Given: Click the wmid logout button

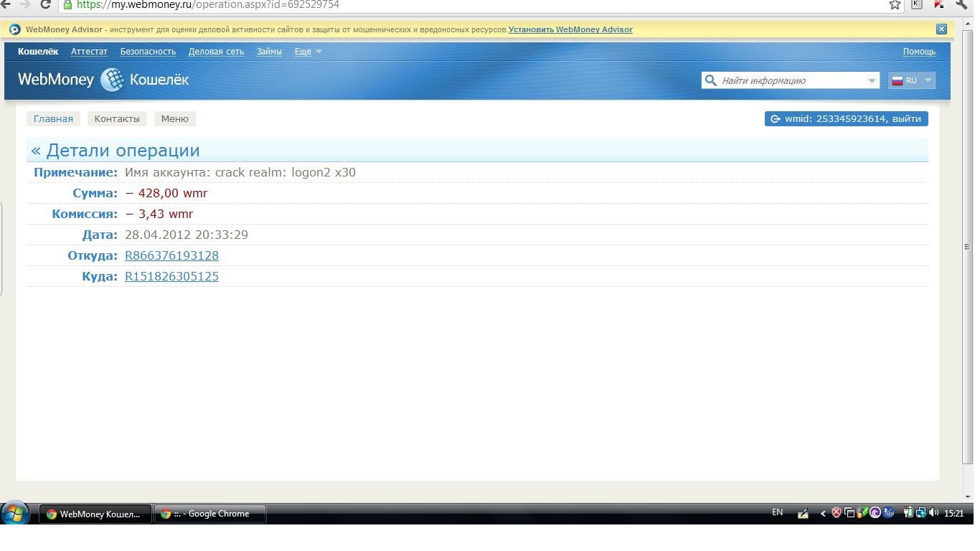Looking at the screenshot, I should (x=846, y=119).
